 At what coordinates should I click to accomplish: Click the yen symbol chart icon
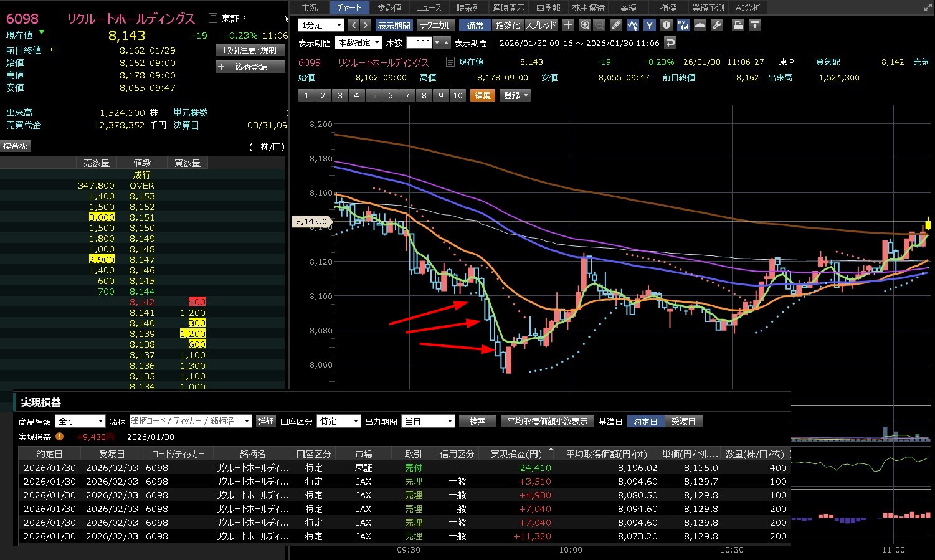(x=650, y=25)
